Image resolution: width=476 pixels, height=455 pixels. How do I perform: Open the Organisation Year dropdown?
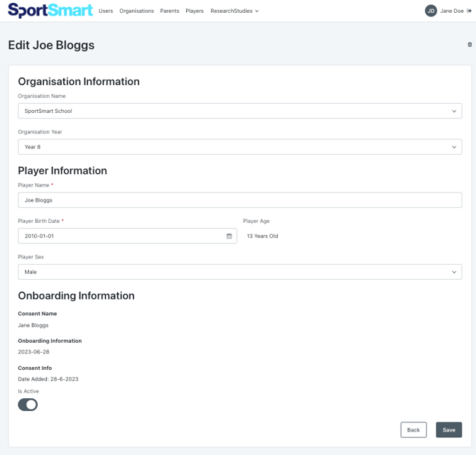(240, 147)
